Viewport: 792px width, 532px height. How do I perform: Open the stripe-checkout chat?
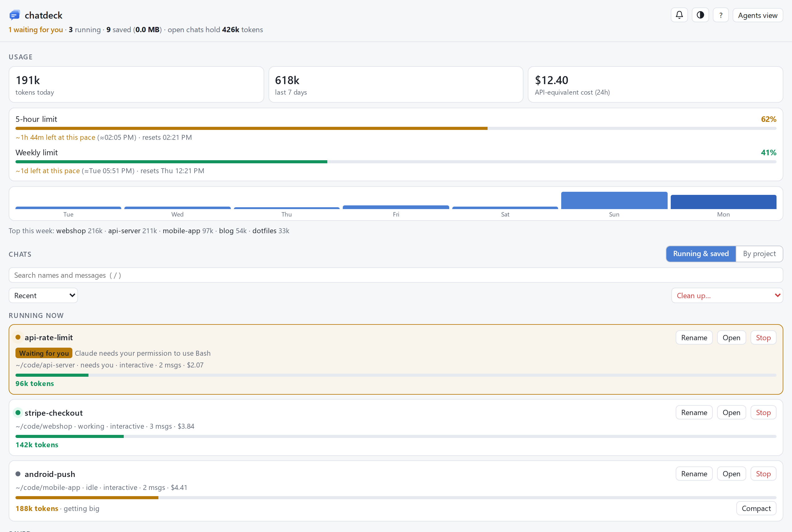tap(731, 413)
